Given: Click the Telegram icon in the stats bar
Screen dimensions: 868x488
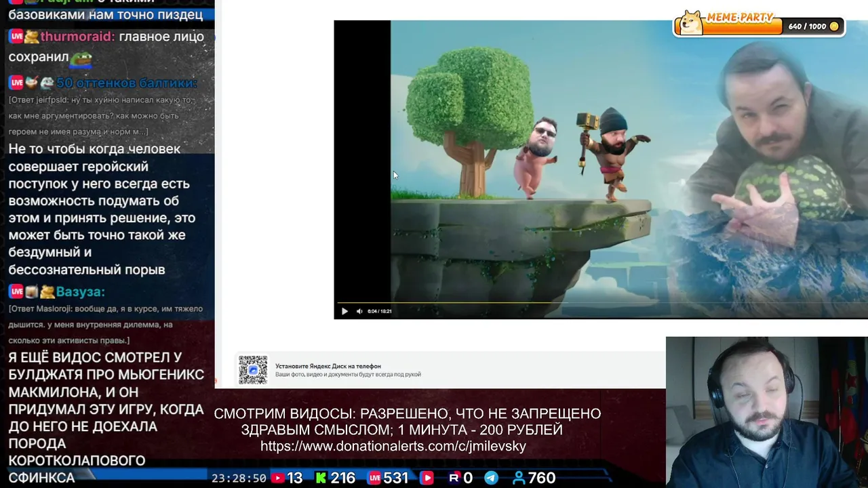Looking at the screenshot, I should pyautogui.click(x=491, y=478).
